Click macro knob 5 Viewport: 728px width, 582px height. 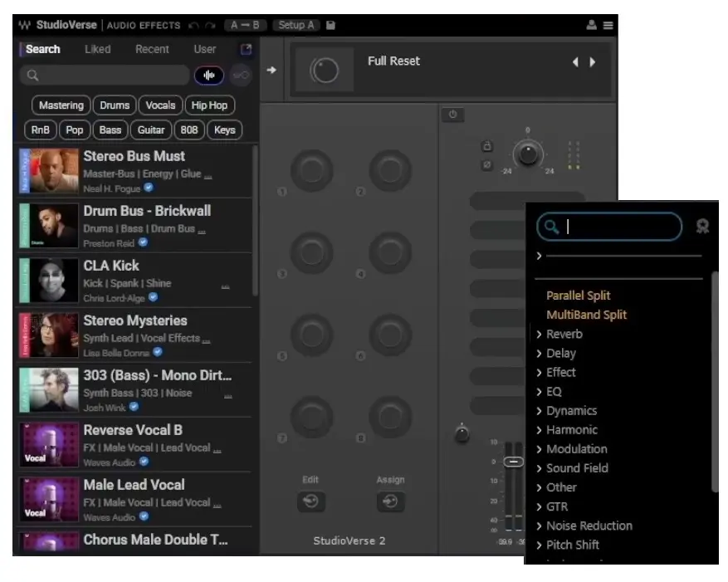tap(312, 335)
